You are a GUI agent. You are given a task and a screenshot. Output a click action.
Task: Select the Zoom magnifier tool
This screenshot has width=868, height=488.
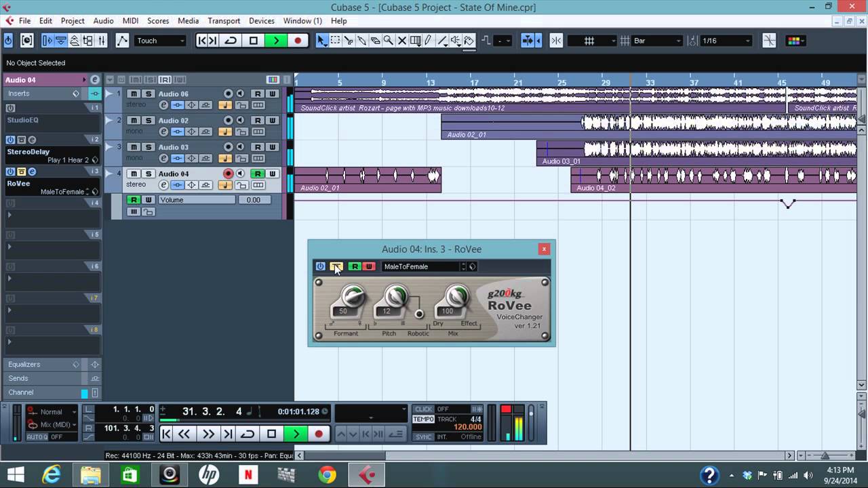point(389,41)
